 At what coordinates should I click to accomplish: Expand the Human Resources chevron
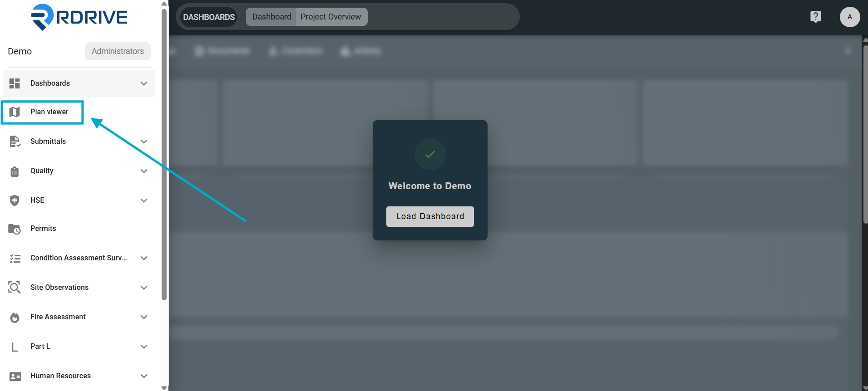point(144,376)
